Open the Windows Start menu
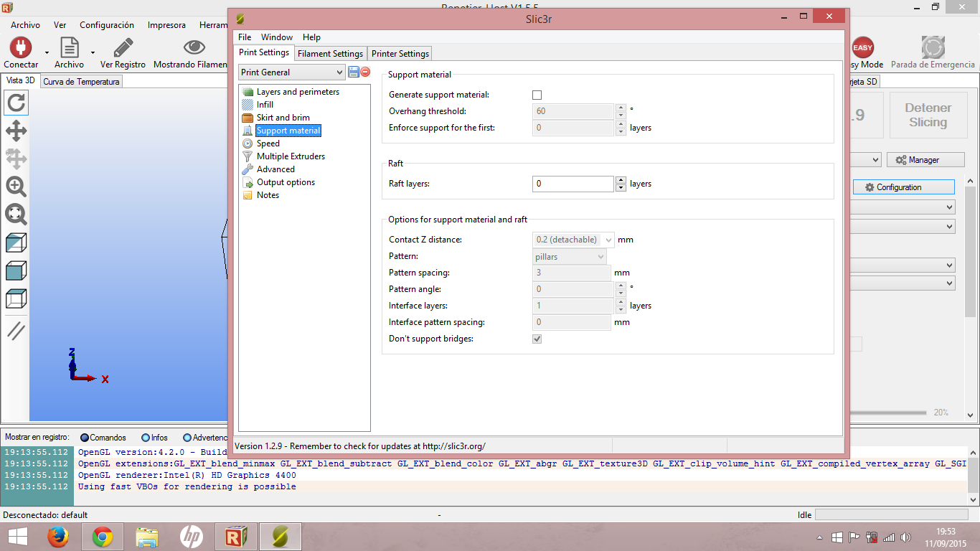Screen dimensions: 980x551 [18, 537]
